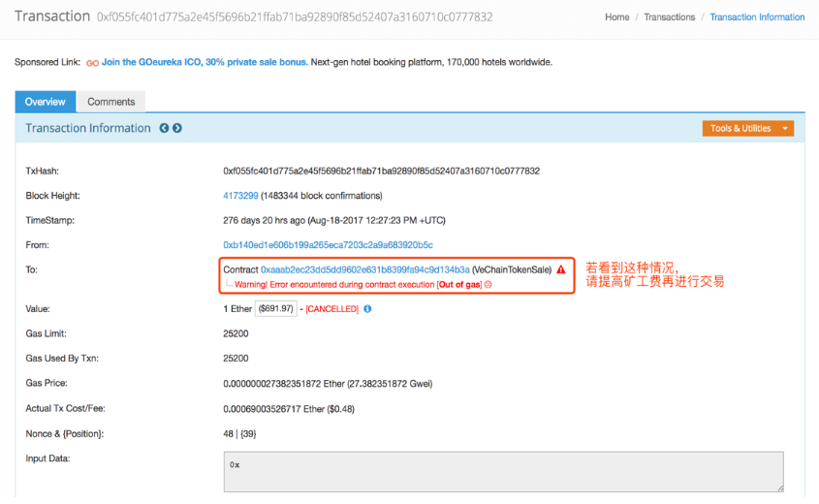The image size is (819, 504).
Task: Click the Input Data box resize handle
Action: point(778,487)
